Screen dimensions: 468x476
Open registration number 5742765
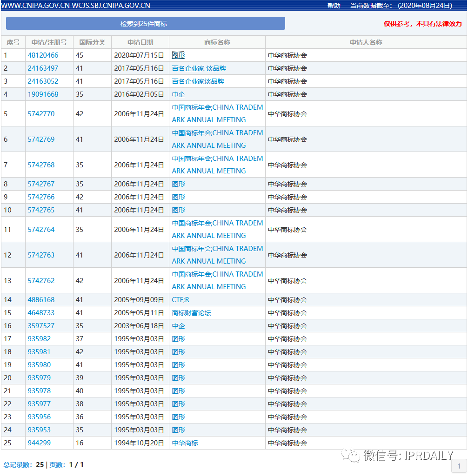pos(41,210)
